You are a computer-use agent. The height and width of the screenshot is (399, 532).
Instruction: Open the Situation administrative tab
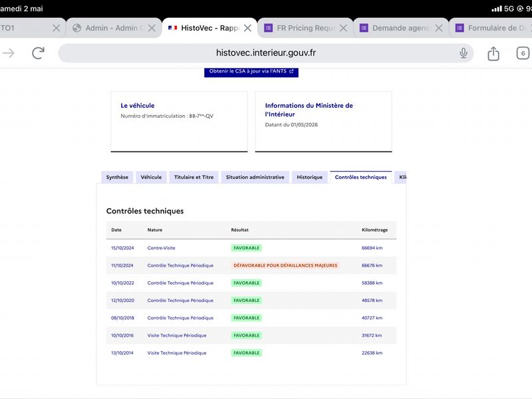pyautogui.click(x=255, y=177)
